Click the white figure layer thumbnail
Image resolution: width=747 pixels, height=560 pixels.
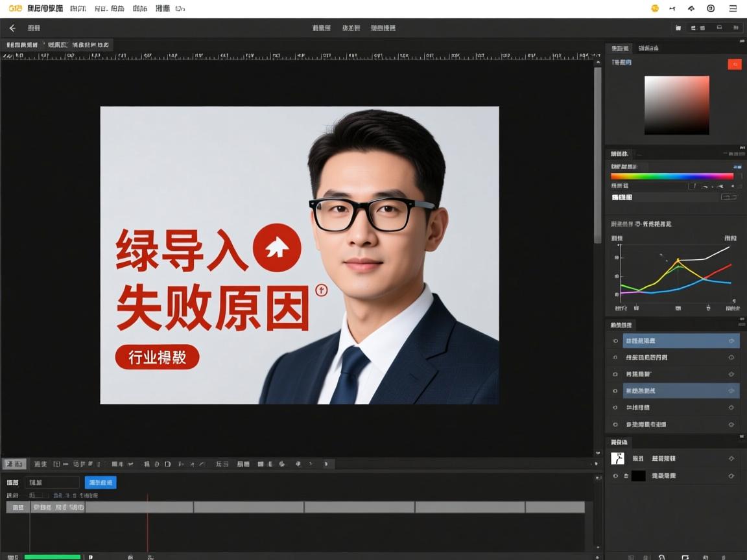[617, 458]
